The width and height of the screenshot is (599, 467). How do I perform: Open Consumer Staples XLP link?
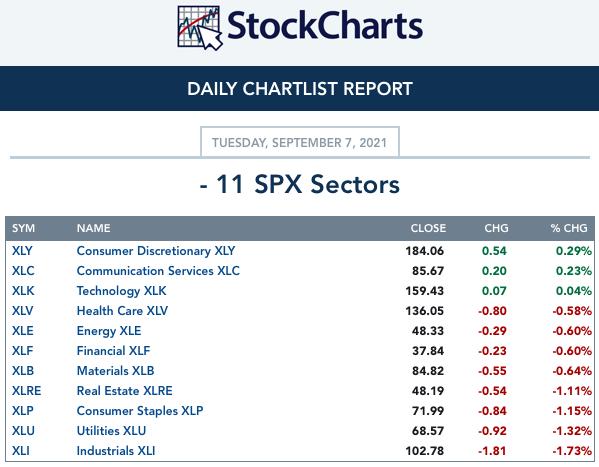(140, 411)
